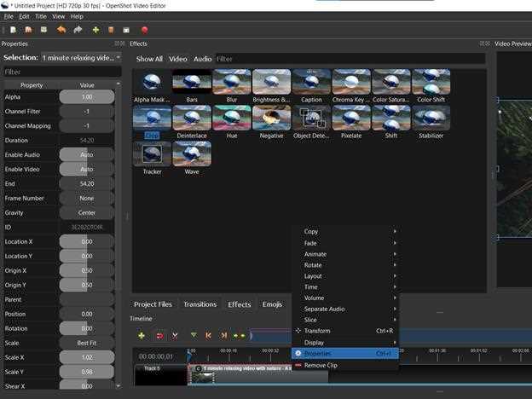Click the gray Redo arrow icon
This screenshot has height=399, width=532.
[x=78, y=30]
